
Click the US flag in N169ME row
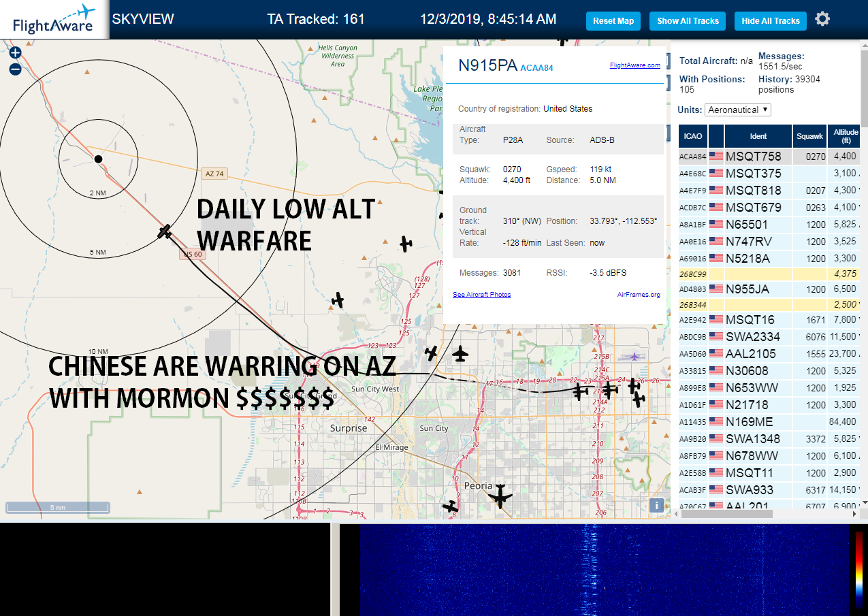tap(716, 421)
